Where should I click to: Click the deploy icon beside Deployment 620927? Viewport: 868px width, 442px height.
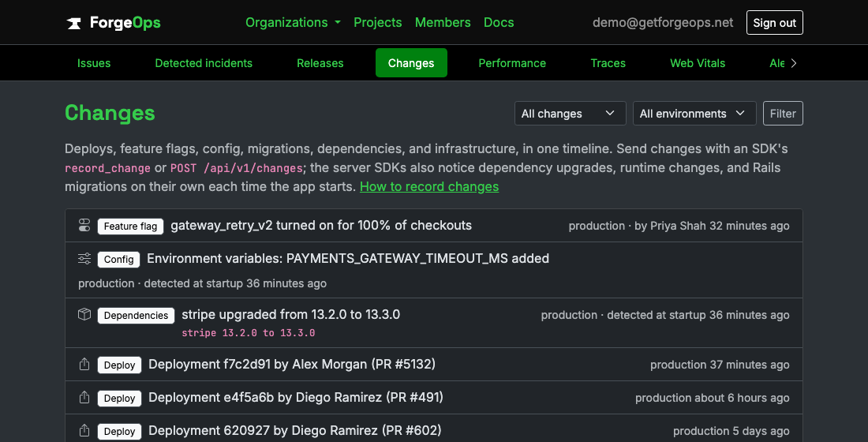coord(84,431)
